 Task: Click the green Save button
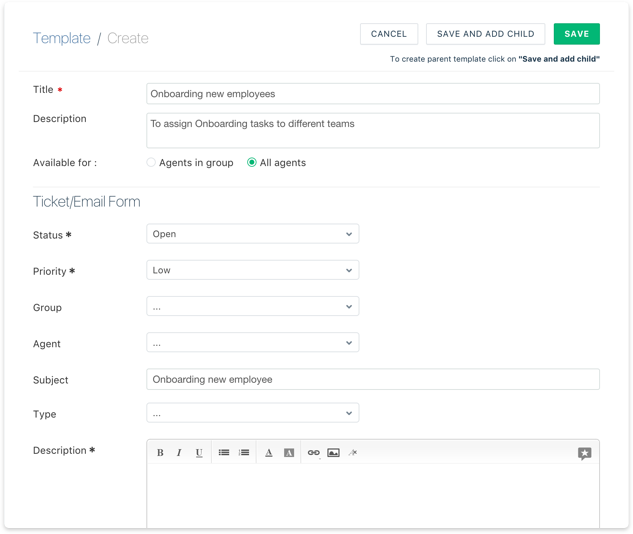(x=576, y=34)
